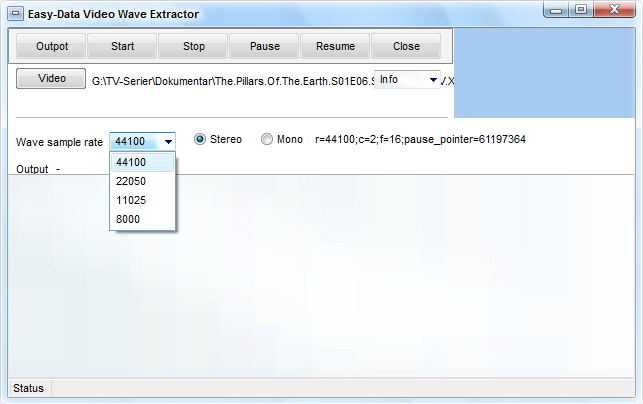The height and width of the screenshot is (404, 643).
Task: Maximize the Video Wave Extractor window
Action: coord(581,10)
